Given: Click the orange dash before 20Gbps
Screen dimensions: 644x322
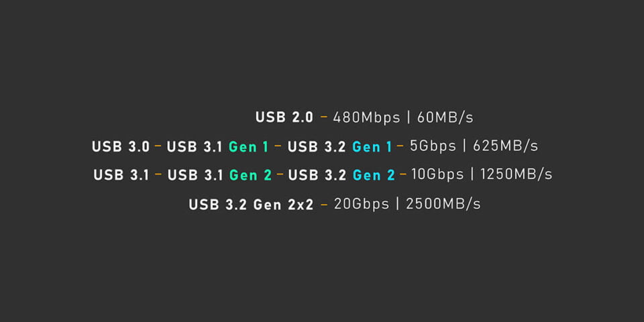Looking at the screenshot, I should tap(325, 204).
